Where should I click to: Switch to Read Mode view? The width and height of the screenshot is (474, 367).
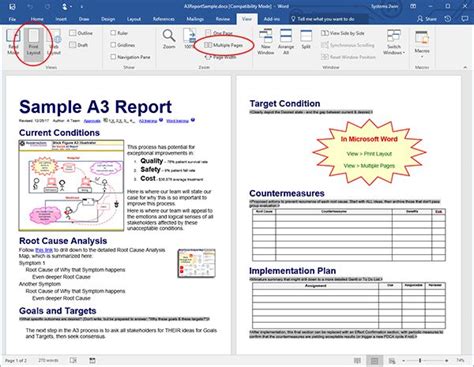pyautogui.click(x=13, y=42)
